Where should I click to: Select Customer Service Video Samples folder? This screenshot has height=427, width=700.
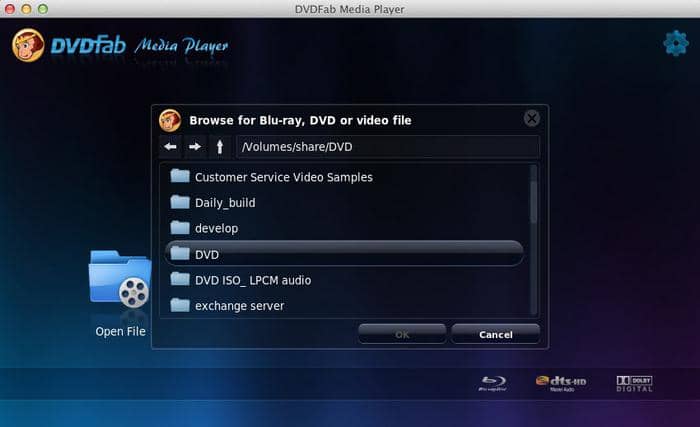(344, 177)
